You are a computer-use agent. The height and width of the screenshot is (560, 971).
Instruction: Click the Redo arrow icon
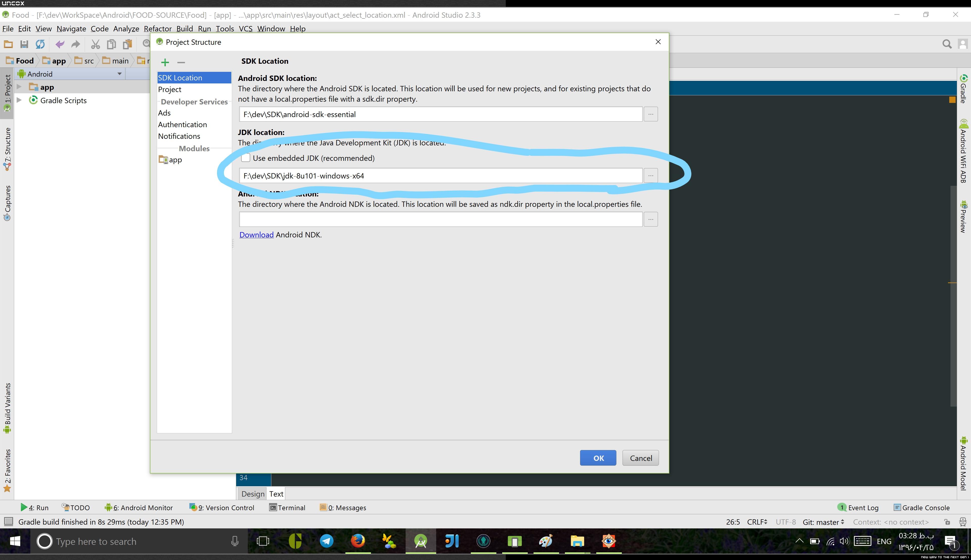76,44
